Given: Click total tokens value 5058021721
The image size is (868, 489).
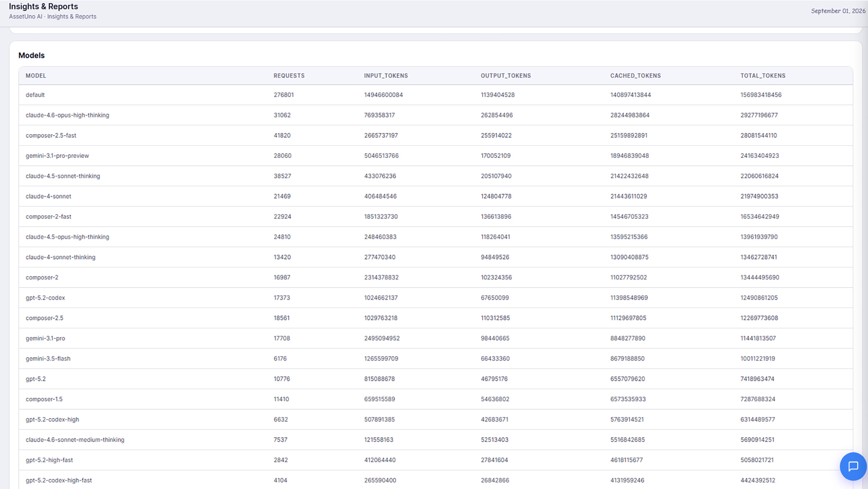Looking at the screenshot, I should (x=757, y=460).
